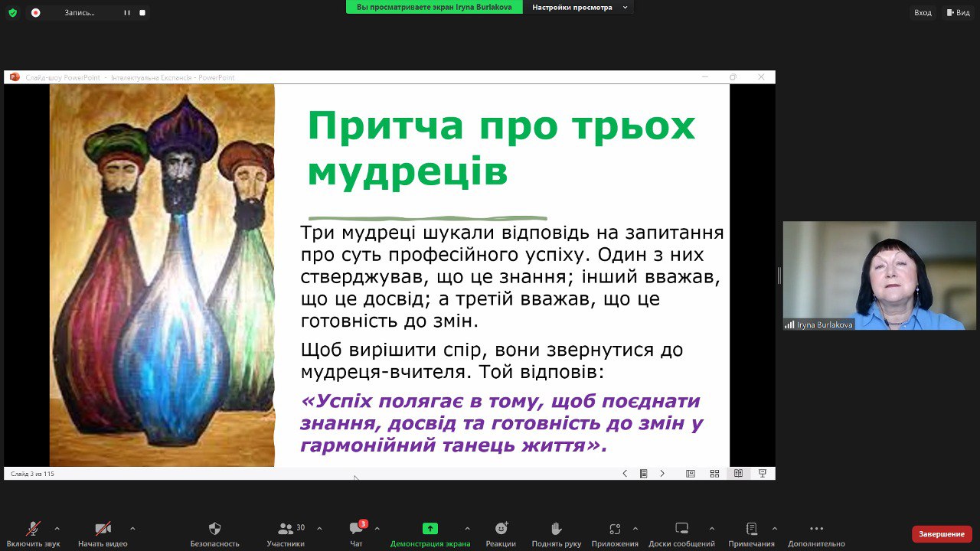980x551 pixels.
Task: Minimize the shared PowerPoint window
Action: pos(705,77)
